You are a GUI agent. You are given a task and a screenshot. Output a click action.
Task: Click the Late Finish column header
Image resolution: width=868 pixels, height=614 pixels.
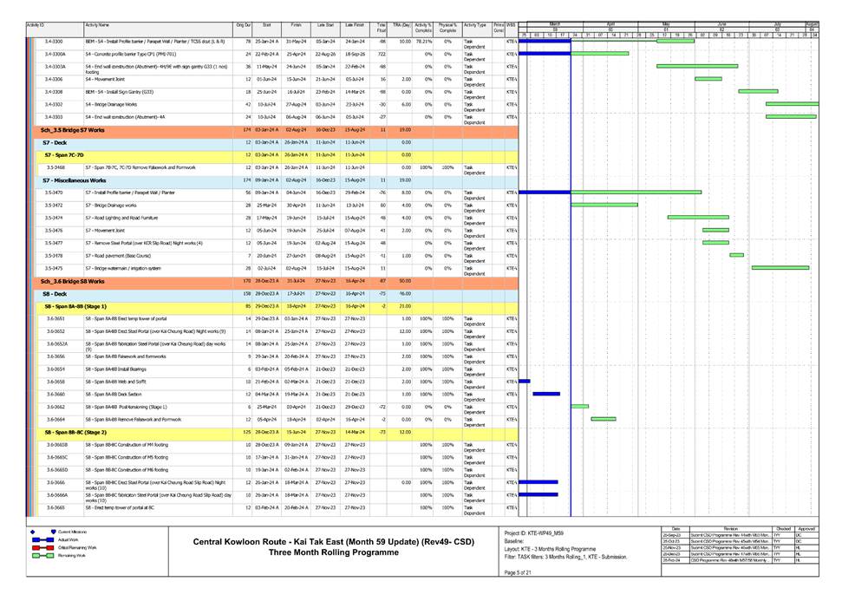coord(353,27)
